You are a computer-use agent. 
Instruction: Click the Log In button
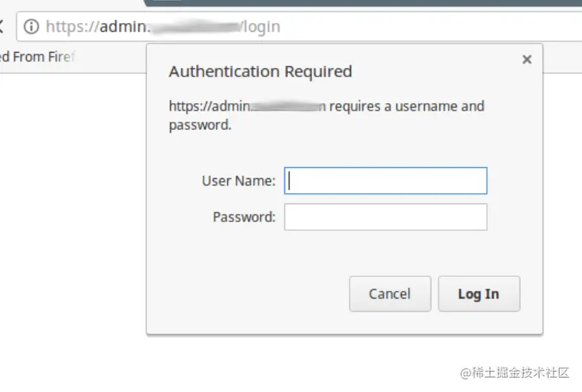tap(479, 294)
